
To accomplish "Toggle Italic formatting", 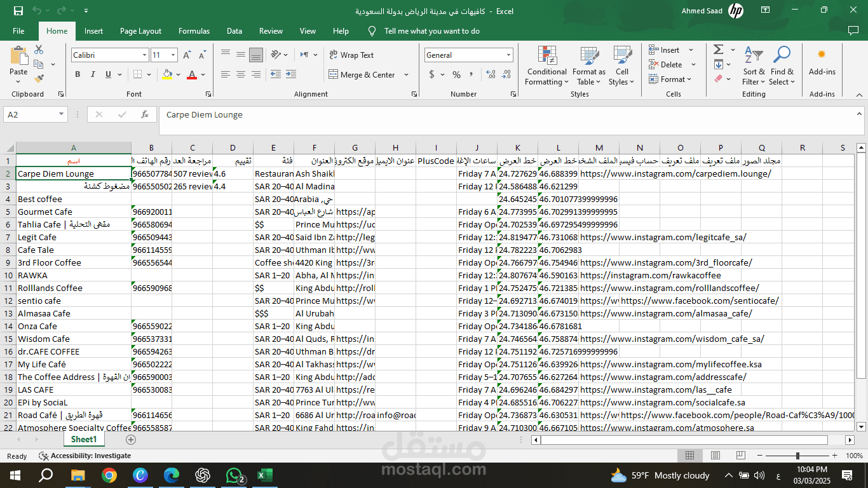I will [x=94, y=74].
